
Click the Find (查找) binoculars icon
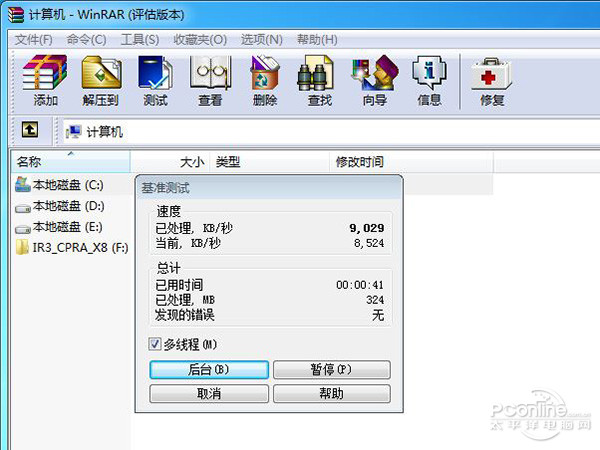tap(315, 73)
